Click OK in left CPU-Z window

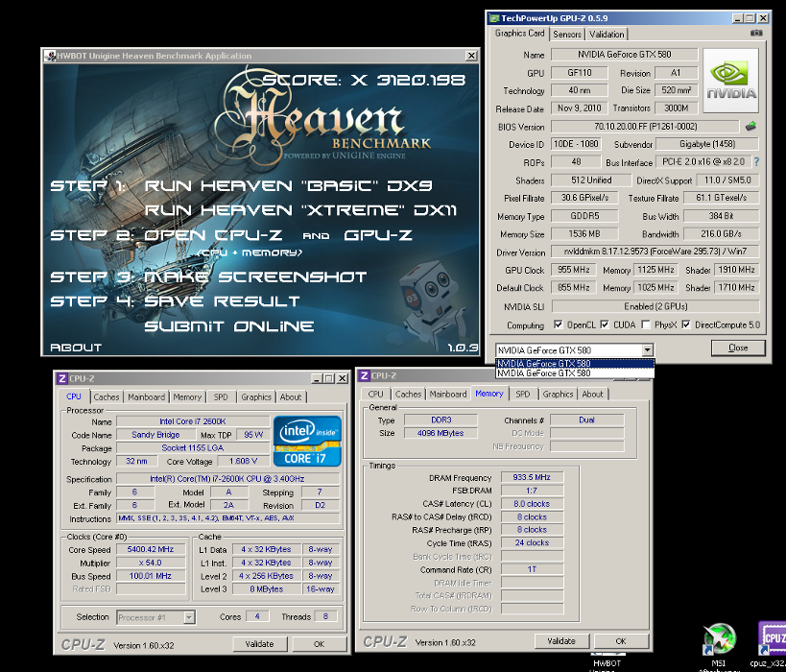coord(319,644)
